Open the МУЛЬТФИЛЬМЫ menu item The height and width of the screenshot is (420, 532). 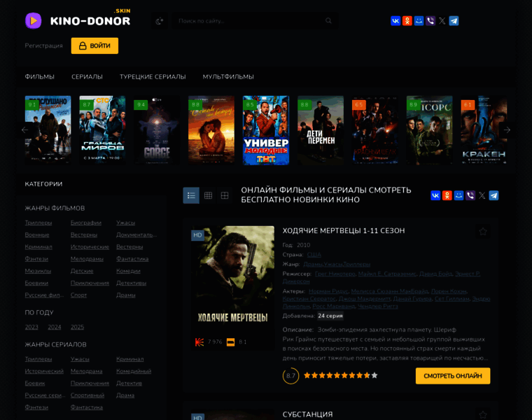click(228, 77)
